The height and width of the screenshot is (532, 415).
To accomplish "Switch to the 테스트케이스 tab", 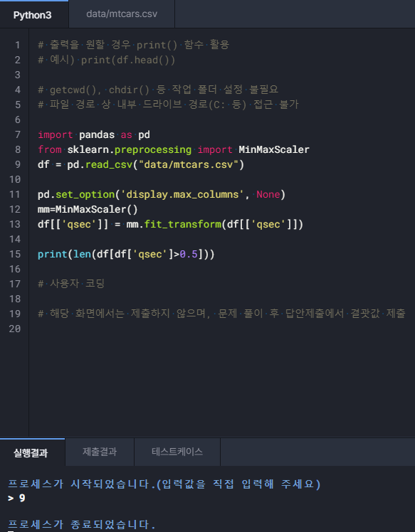I will (x=177, y=452).
